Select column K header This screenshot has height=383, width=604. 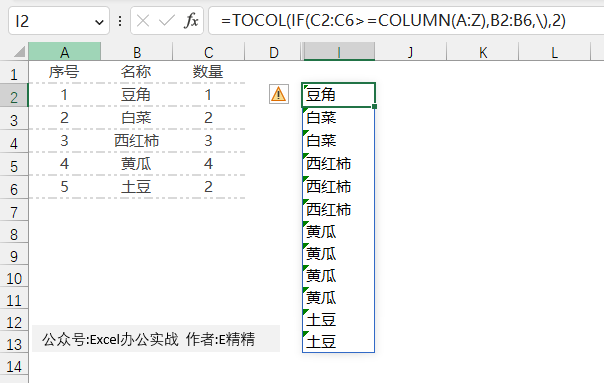(483, 52)
